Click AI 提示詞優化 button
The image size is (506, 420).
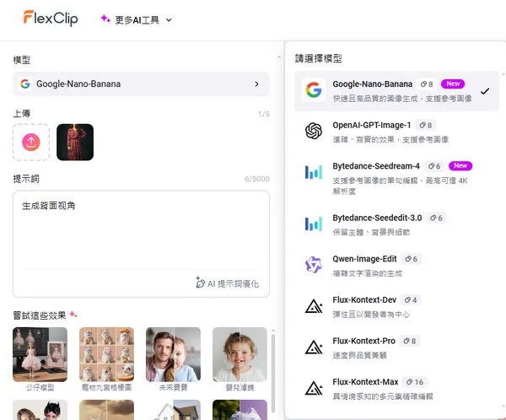228,283
